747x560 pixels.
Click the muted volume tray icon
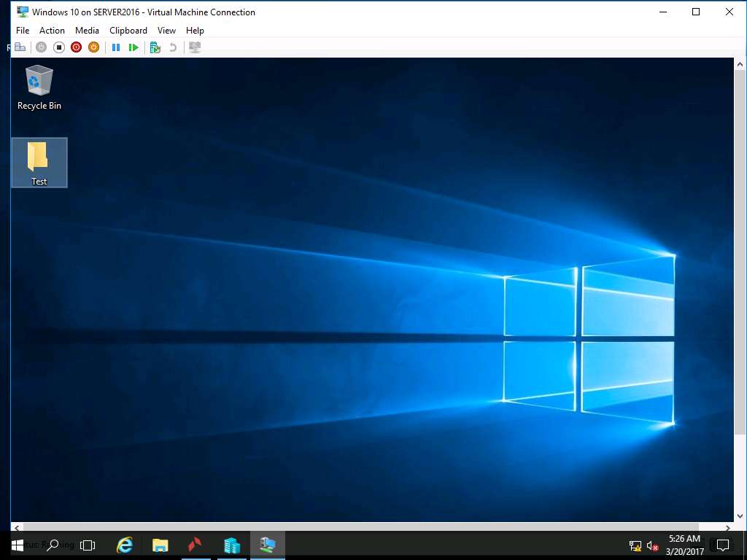652,545
